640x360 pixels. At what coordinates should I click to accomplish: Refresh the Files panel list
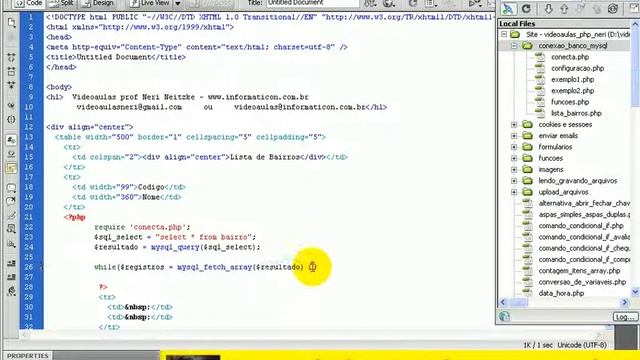(x=526, y=9)
